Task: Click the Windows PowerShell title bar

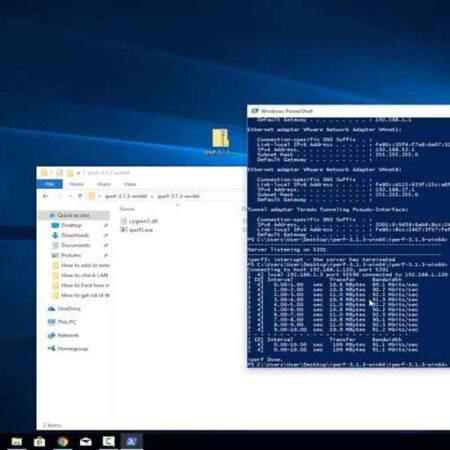Action: tap(349, 111)
